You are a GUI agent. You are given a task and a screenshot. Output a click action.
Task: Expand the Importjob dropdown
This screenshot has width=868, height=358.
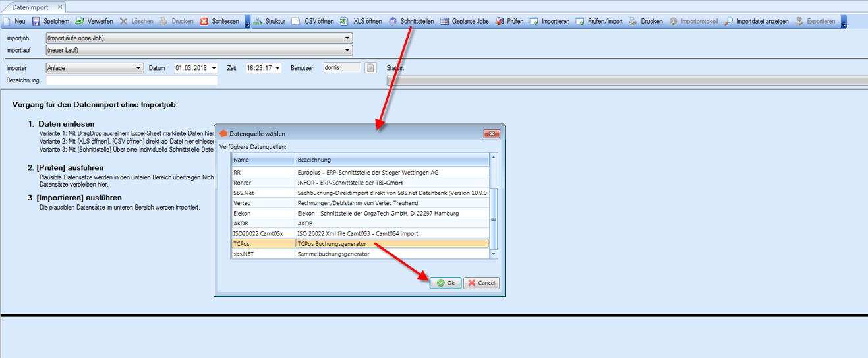(x=348, y=38)
